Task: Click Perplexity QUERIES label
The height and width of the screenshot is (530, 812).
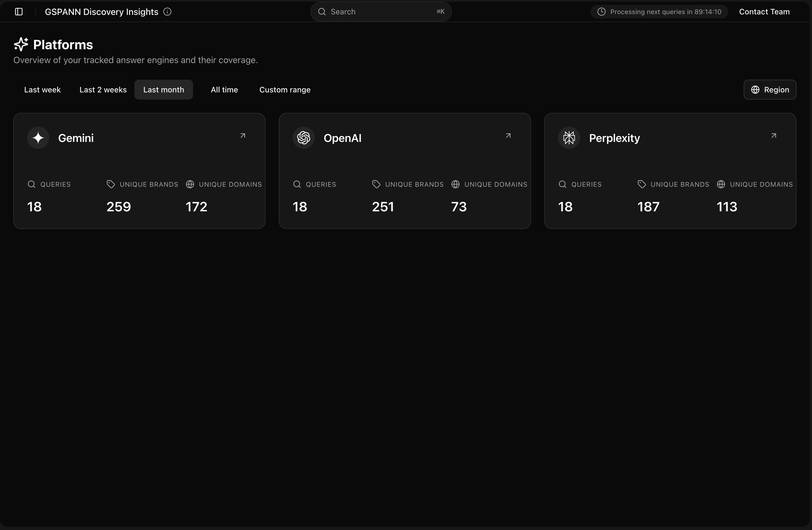Action: pos(587,184)
